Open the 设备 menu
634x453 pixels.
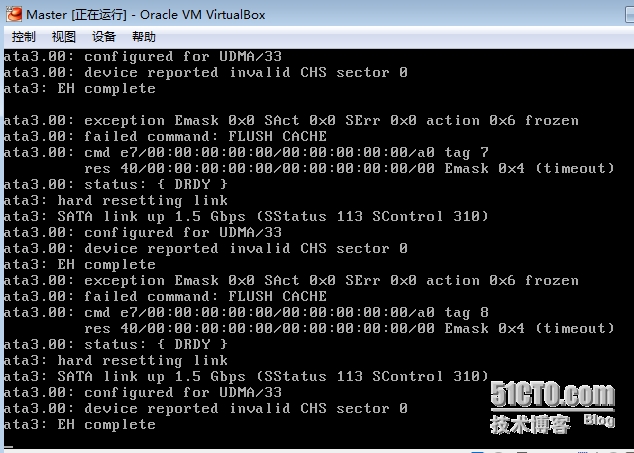(x=104, y=37)
